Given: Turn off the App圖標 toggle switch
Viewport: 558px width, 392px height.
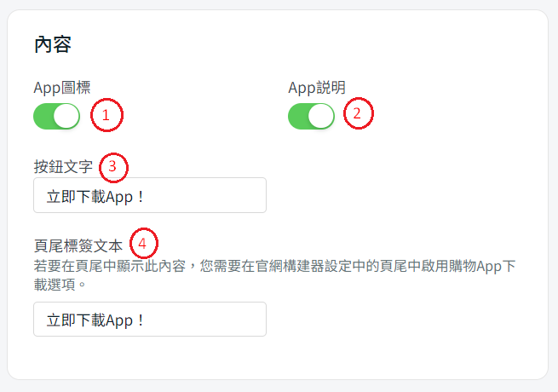Looking at the screenshot, I should [56, 116].
